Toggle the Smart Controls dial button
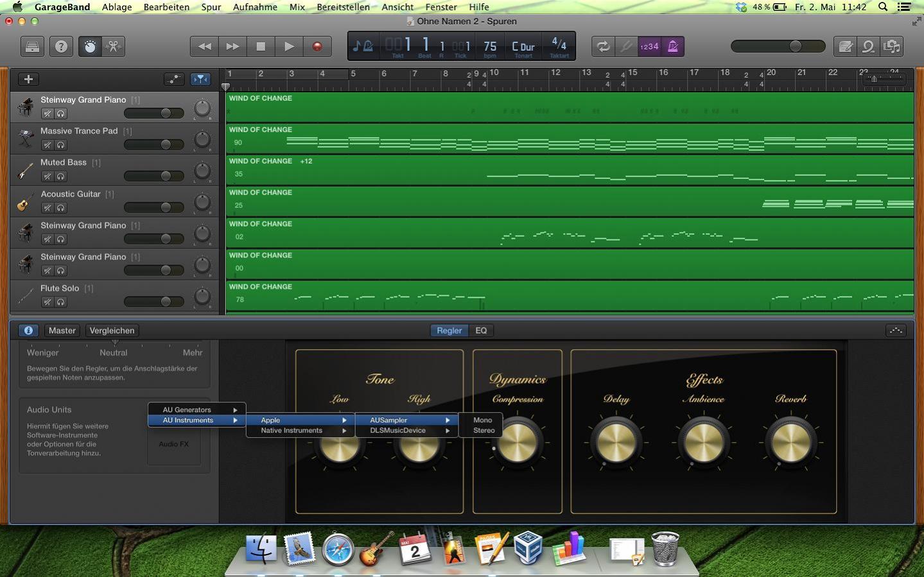 pos(90,47)
